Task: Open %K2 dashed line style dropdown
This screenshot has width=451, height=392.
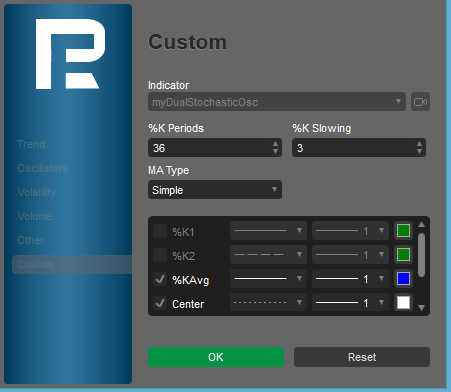Action: (x=268, y=255)
